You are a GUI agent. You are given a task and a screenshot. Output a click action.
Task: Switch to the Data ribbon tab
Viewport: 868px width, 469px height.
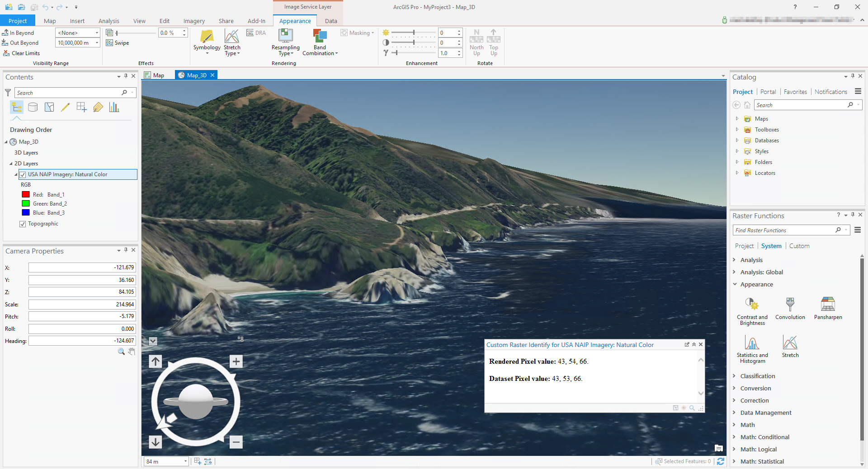[330, 21]
